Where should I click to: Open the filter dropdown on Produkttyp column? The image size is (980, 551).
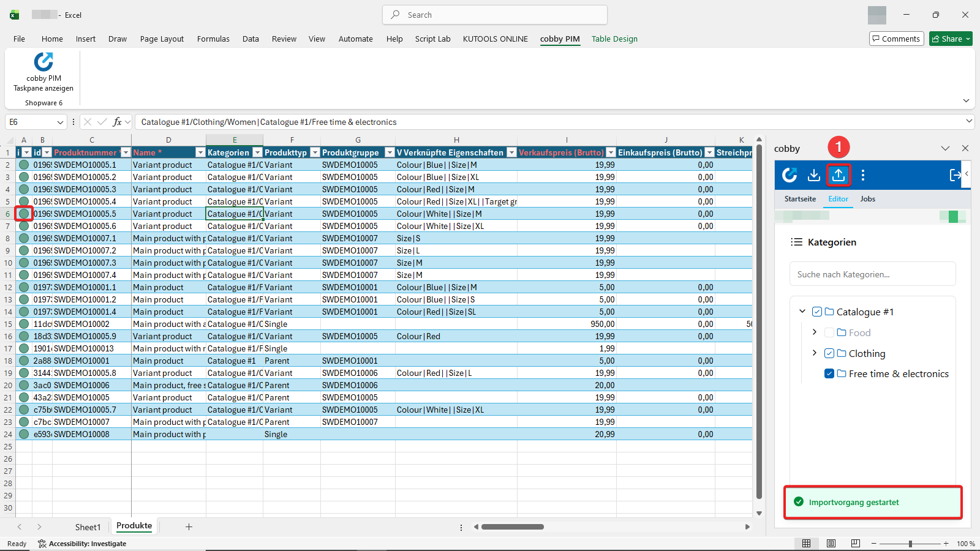click(x=315, y=152)
